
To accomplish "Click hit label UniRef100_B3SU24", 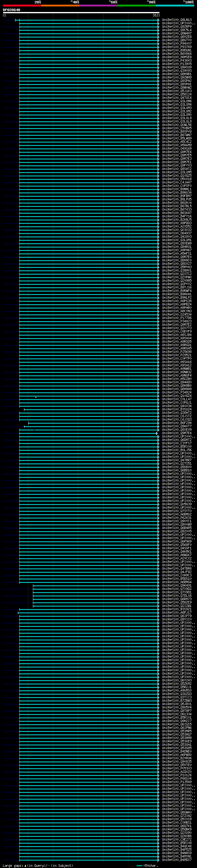I will pyautogui.click(x=176, y=410).
